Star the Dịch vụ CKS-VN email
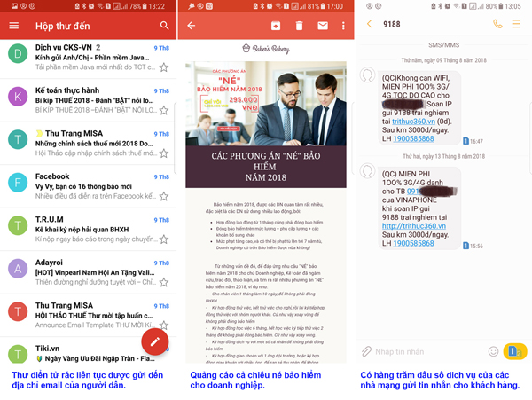The height and width of the screenshot is (400, 532). [163, 67]
